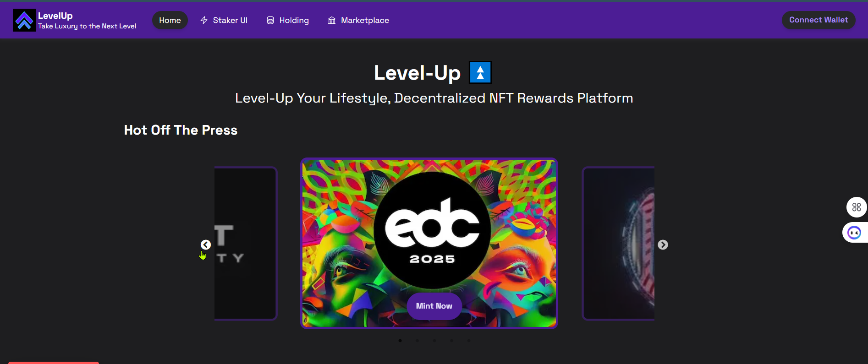Screen dimensions: 868x364
Task: Click the LevelUp logo icon
Action: [x=24, y=20]
